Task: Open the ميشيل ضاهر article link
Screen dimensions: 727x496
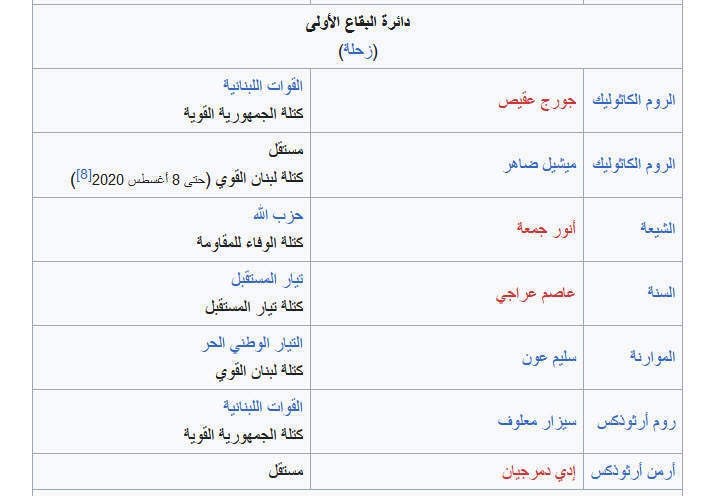Action: coord(539,164)
